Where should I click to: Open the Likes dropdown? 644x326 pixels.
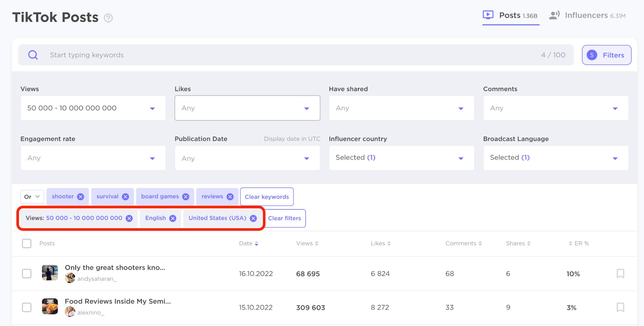(x=247, y=108)
